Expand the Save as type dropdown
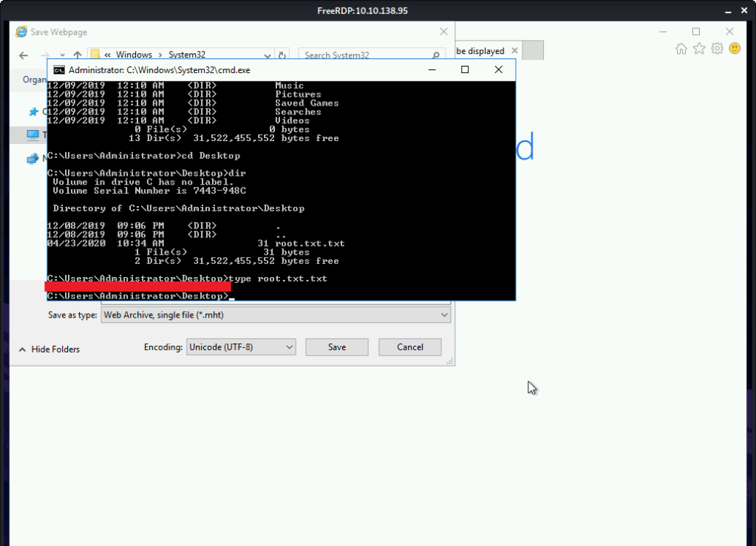The image size is (756, 546). (444, 315)
